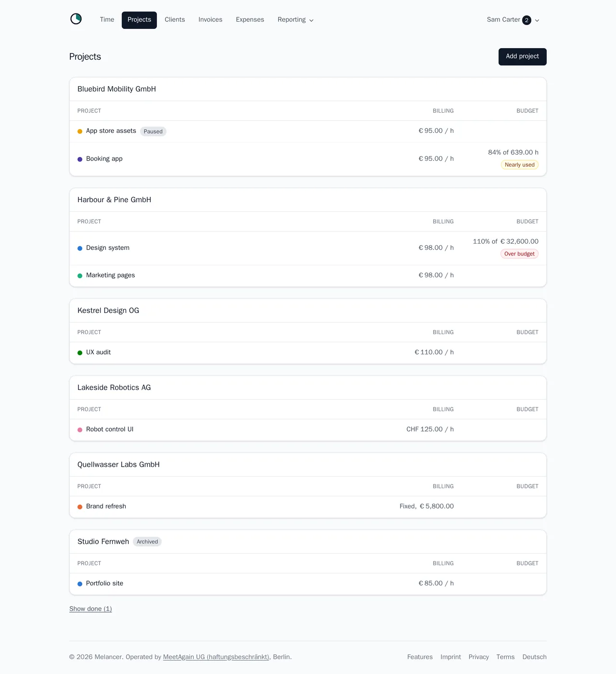Open the Kestrel Design OG client
616x674 pixels.
pos(108,311)
